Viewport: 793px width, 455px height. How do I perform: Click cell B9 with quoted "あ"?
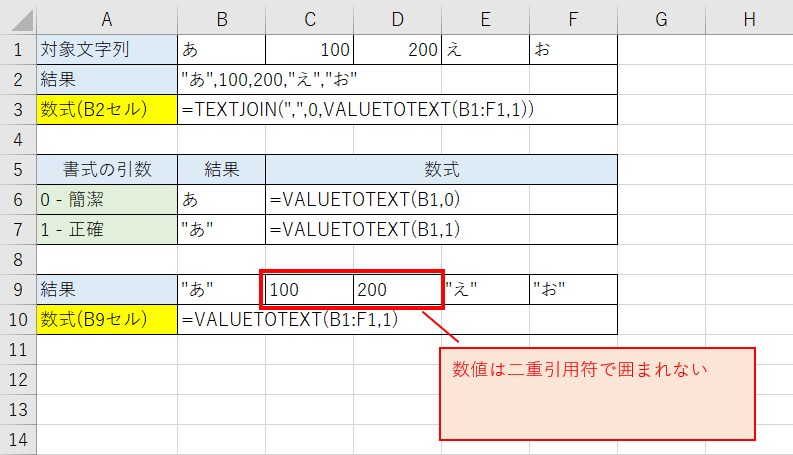222,289
